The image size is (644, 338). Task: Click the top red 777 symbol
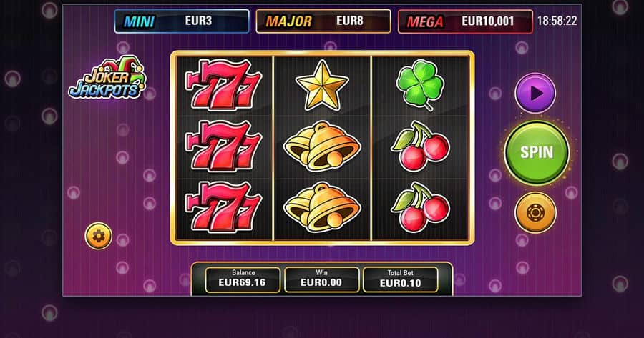click(223, 85)
